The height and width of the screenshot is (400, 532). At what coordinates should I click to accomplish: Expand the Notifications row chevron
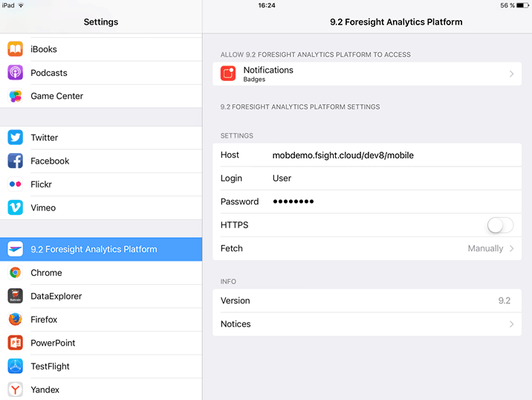pyautogui.click(x=511, y=74)
